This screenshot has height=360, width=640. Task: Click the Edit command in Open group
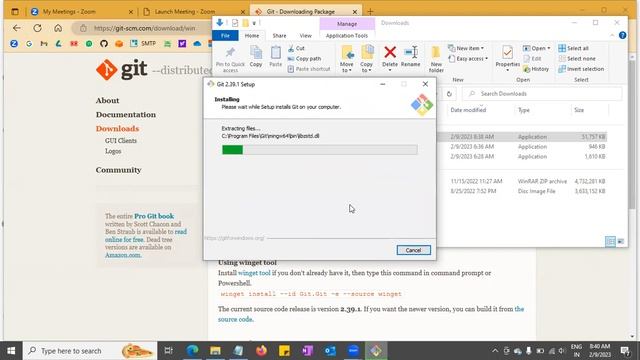532,59
